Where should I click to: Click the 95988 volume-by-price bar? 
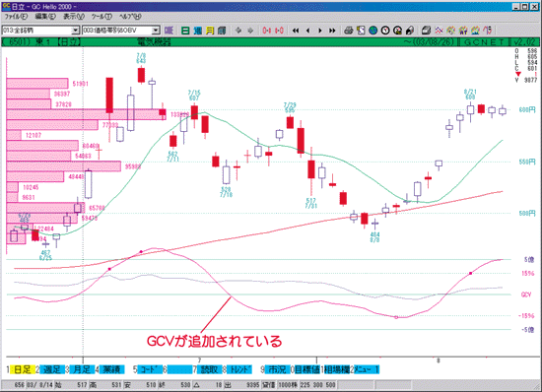point(64,166)
